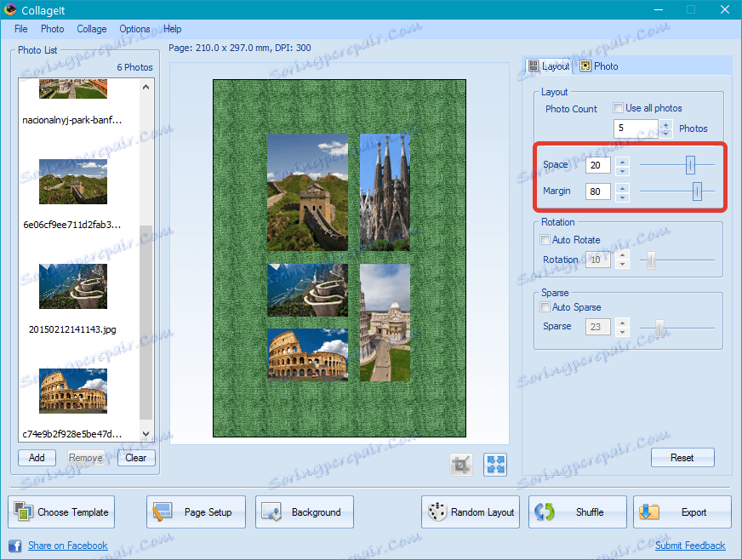
Task: Click the photo list scroll up arrow
Action: click(x=146, y=87)
